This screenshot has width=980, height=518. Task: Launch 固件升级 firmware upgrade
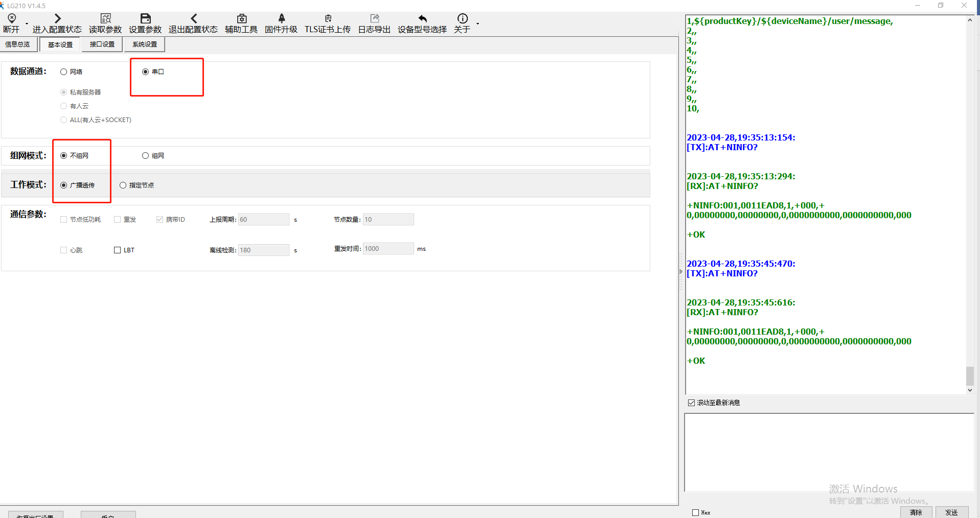[x=281, y=19]
